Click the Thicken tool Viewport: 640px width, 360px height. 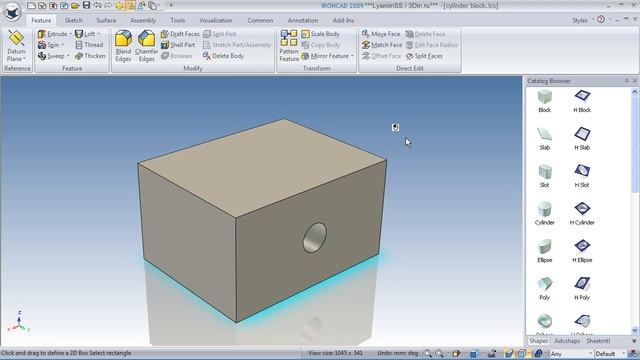[x=91, y=56]
